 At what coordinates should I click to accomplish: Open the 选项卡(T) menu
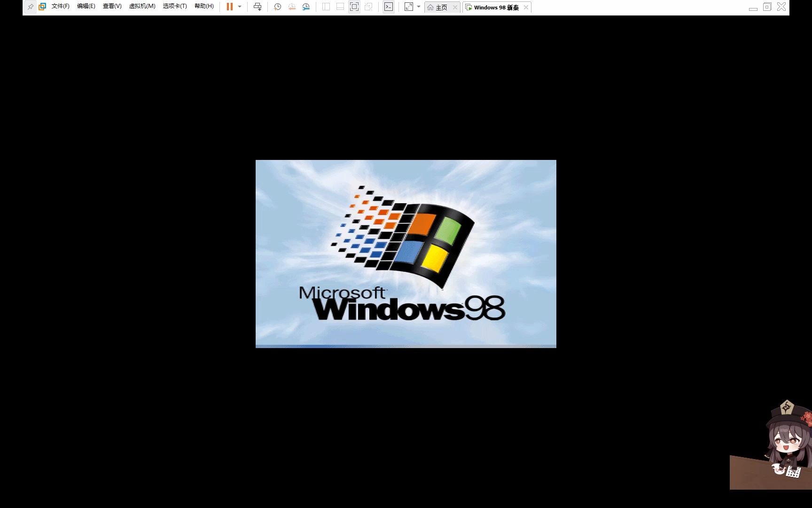[175, 7]
